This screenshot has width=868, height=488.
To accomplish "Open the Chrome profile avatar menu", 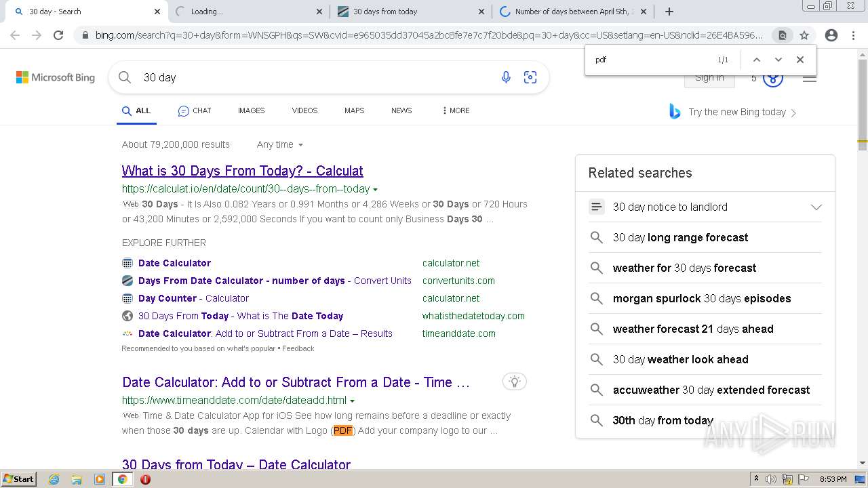I will (831, 35).
